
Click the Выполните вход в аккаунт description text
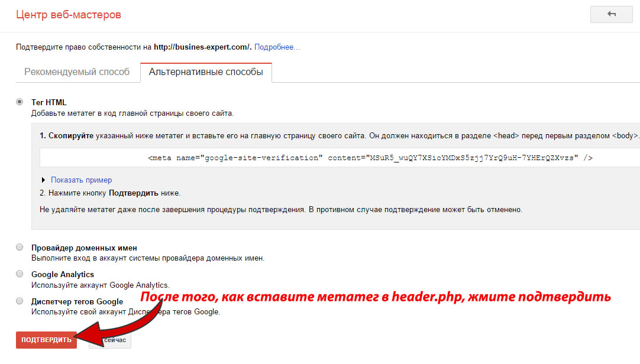(148, 258)
